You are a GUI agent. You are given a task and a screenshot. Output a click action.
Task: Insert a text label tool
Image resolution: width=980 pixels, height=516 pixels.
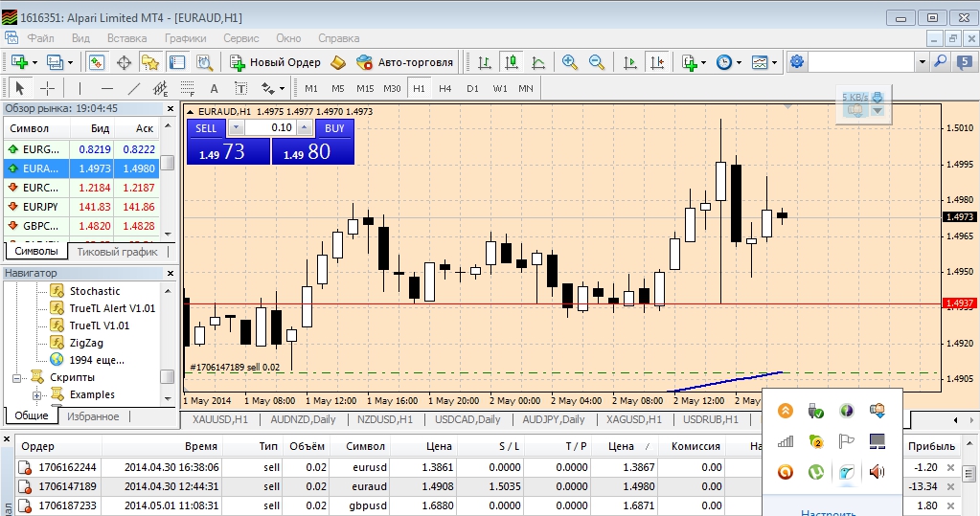240,89
